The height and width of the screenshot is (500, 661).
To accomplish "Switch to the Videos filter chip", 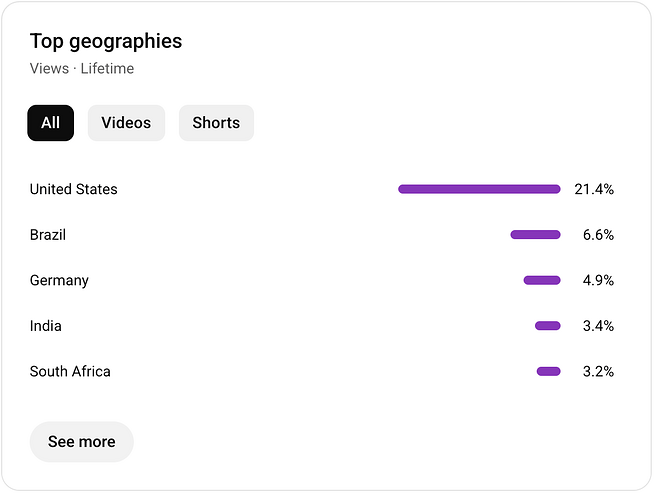I will [126, 123].
